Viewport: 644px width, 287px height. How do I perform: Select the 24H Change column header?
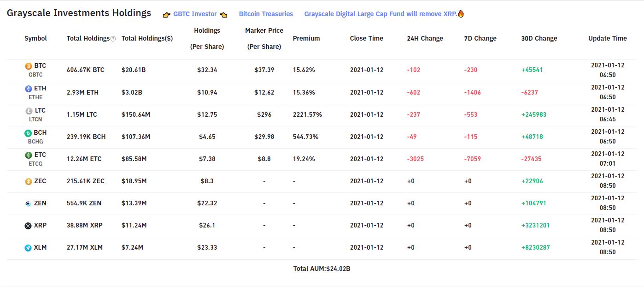(x=425, y=38)
